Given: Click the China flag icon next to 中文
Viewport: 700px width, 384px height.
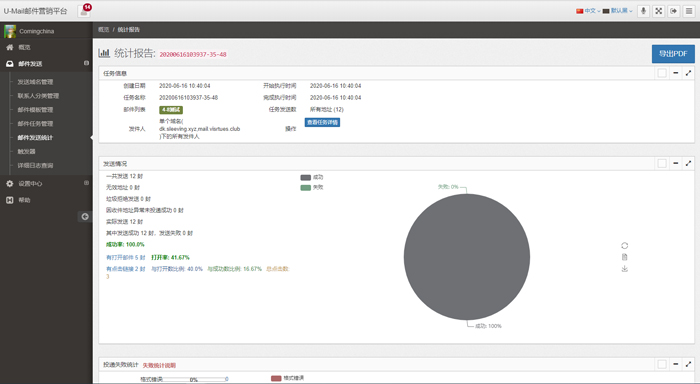Looking at the screenshot, I should click(579, 11).
